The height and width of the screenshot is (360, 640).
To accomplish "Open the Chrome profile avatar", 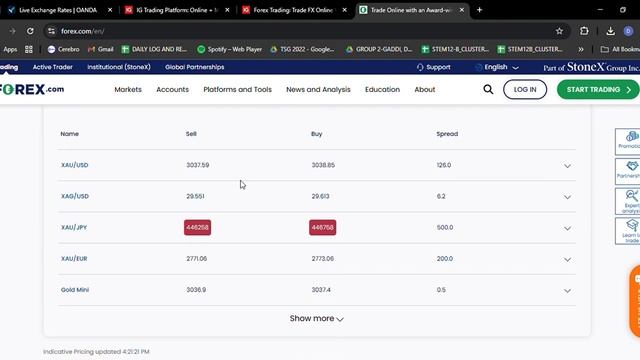I will [x=628, y=31].
